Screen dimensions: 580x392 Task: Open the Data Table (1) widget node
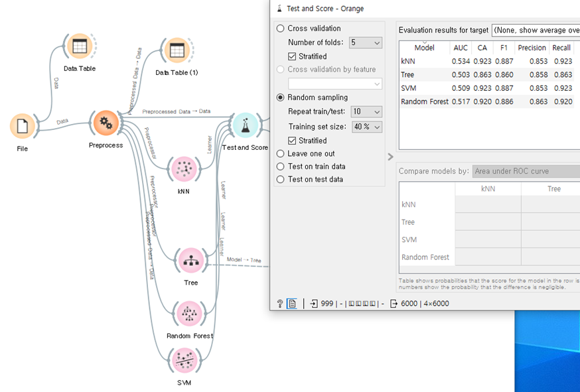pos(177,50)
